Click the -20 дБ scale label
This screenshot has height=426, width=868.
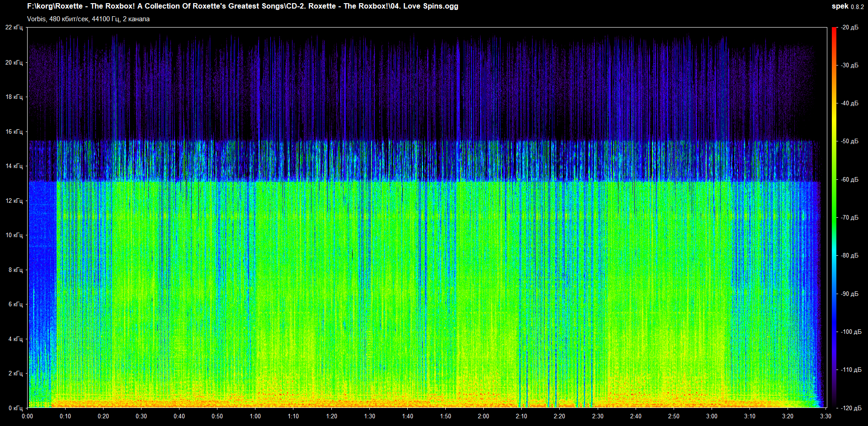pos(849,28)
